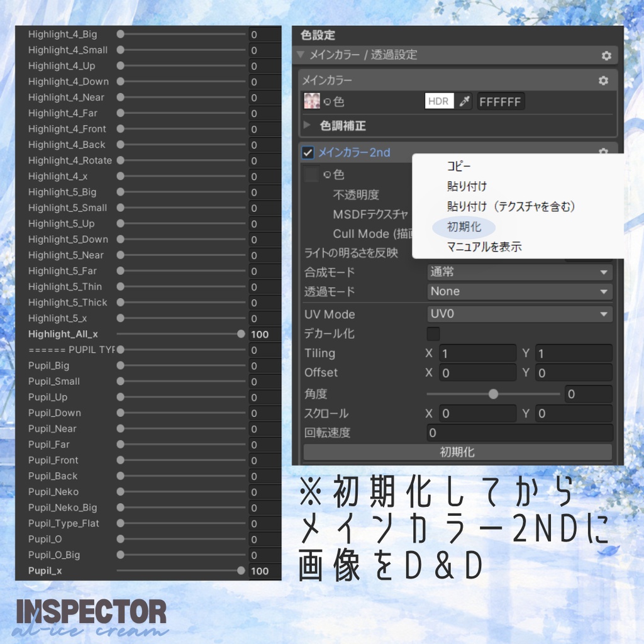Adjust the 角度 slider handle
644x644 pixels.
[493, 394]
